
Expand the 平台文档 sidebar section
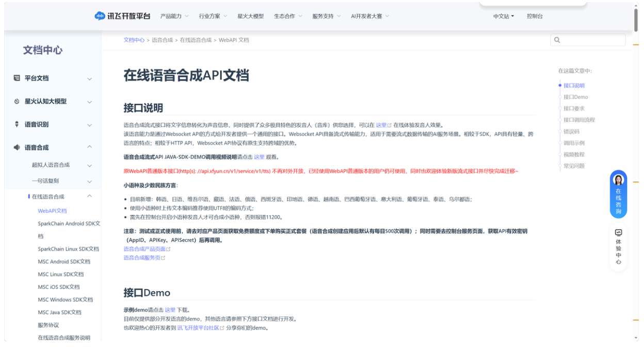pos(89,78)
